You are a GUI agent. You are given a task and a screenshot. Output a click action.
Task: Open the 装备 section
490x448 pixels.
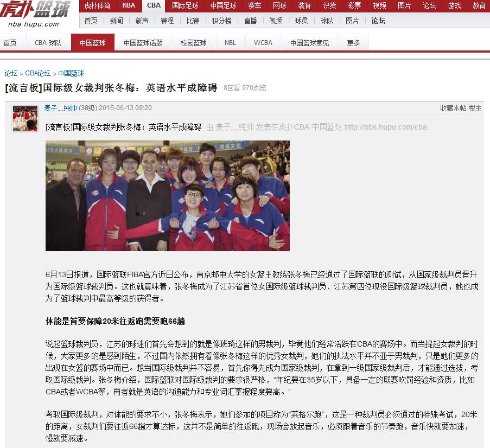(304, 5)
